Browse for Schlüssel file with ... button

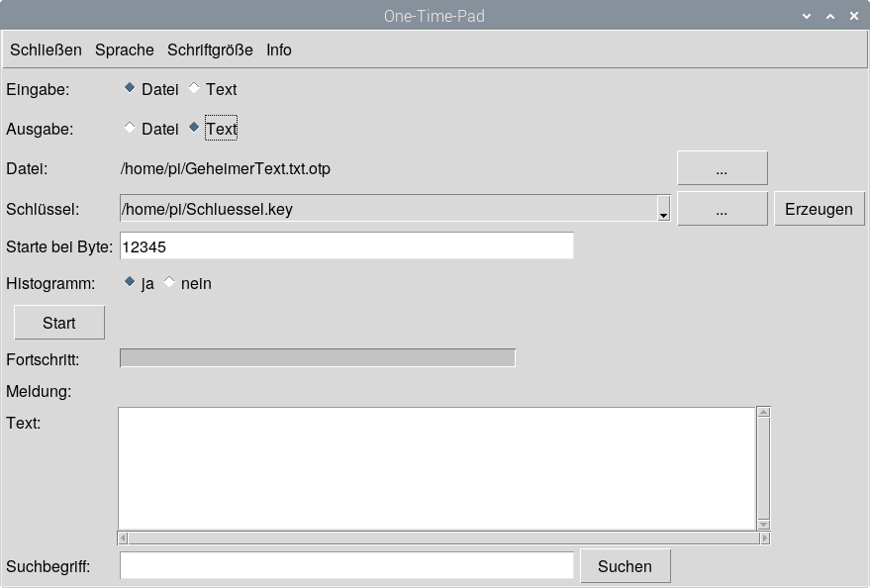pos(722,209)
